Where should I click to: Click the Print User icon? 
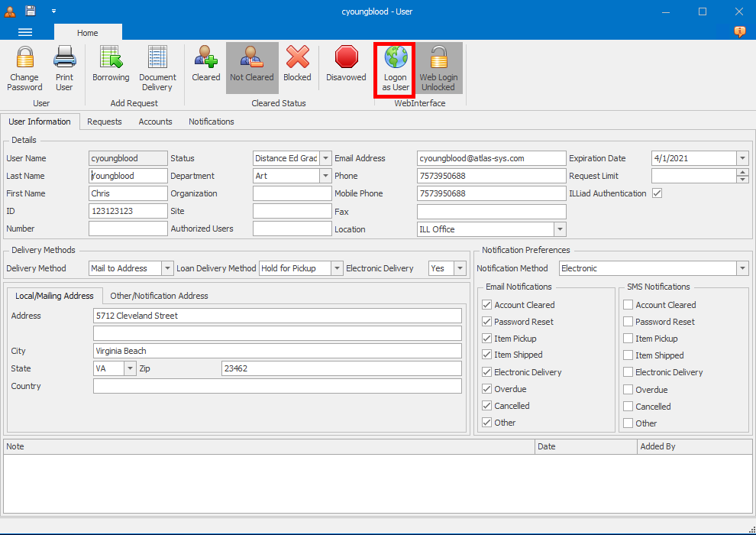[64, 67]
